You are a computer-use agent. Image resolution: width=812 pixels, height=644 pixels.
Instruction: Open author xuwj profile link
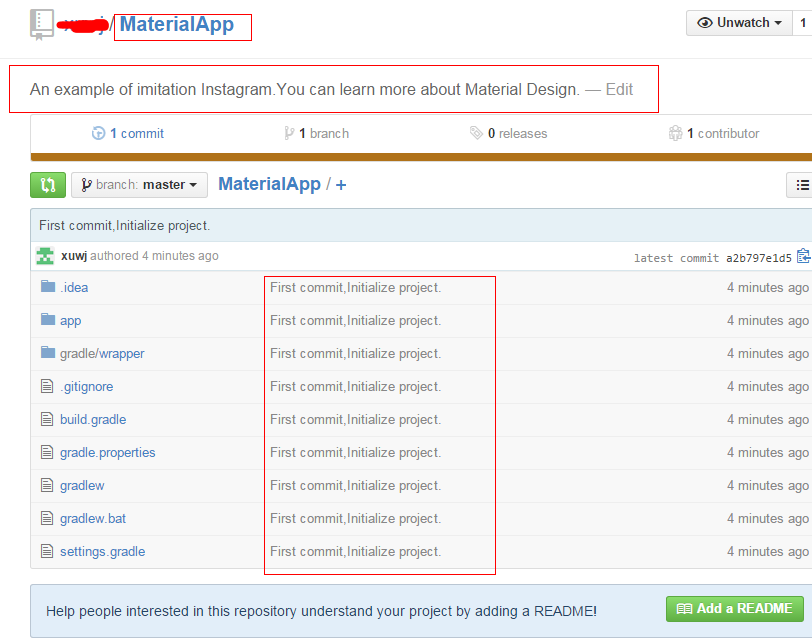[74, 256]
